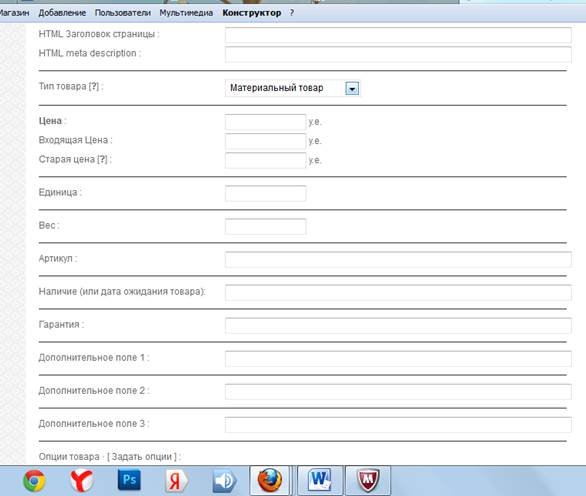The width and height of the screenshot is (586, 496).
Task: Click the Наличие (или дата ожидания товара) label
Action: (122, 292)
